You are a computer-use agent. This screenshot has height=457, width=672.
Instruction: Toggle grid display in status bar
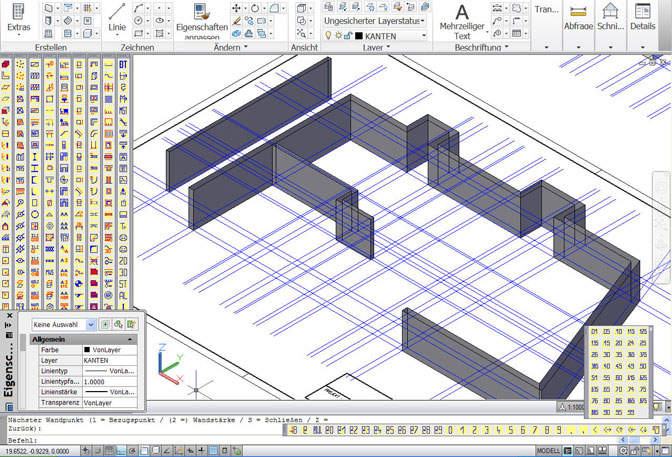[109, 451]
